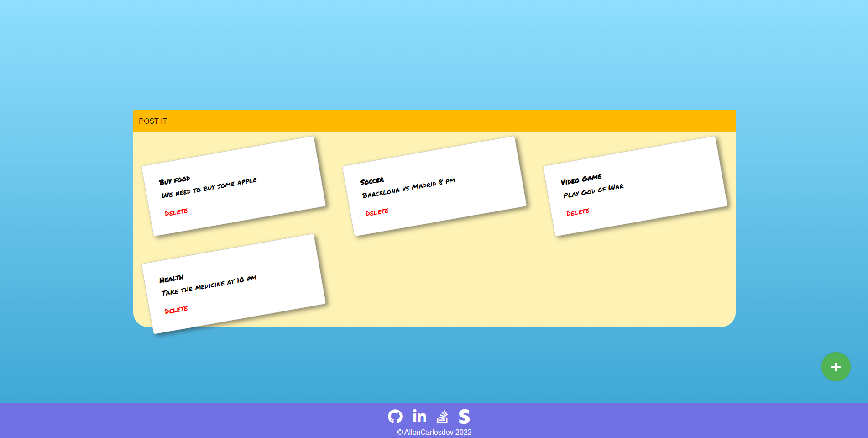The width and height of the screenshot is (868, 438).
Task: Click the S logo icon in footer
Action: 465,417
